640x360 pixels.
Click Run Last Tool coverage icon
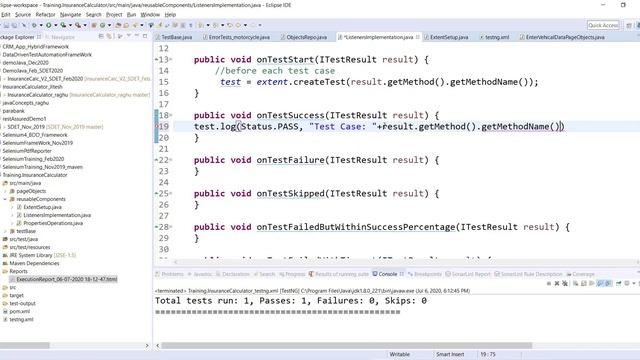tap(63, 25)
